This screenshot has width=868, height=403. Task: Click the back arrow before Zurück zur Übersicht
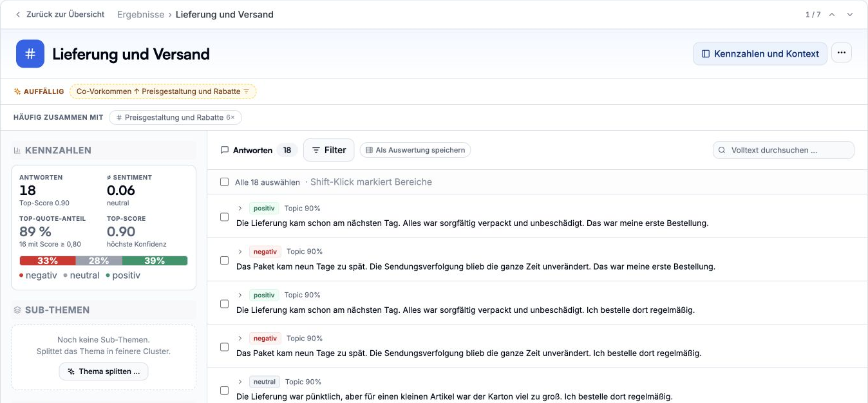pos(18,14)
